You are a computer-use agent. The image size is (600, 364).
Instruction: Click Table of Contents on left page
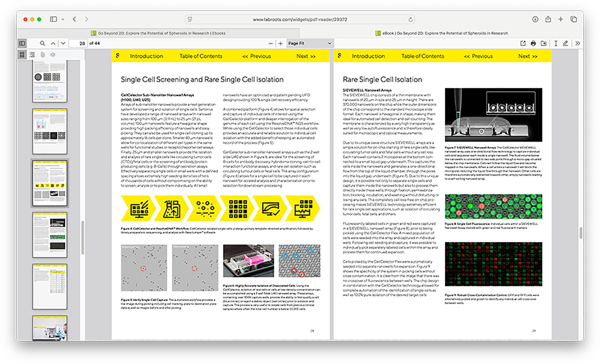[201, 56]
